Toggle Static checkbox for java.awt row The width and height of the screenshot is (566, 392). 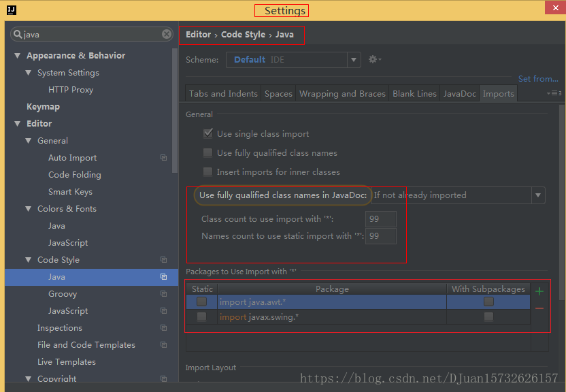tap(202, 301)
